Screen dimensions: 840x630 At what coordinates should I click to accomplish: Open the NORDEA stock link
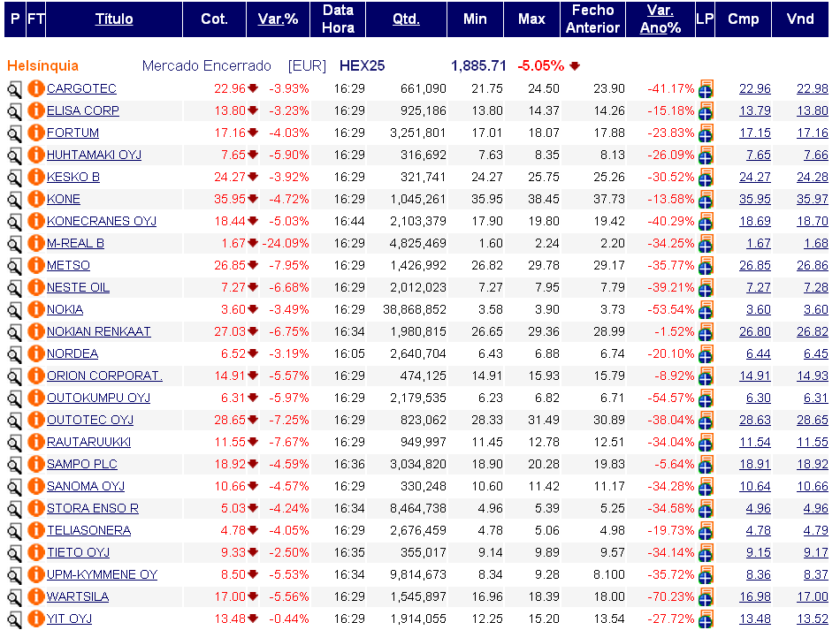pos(73,353)
